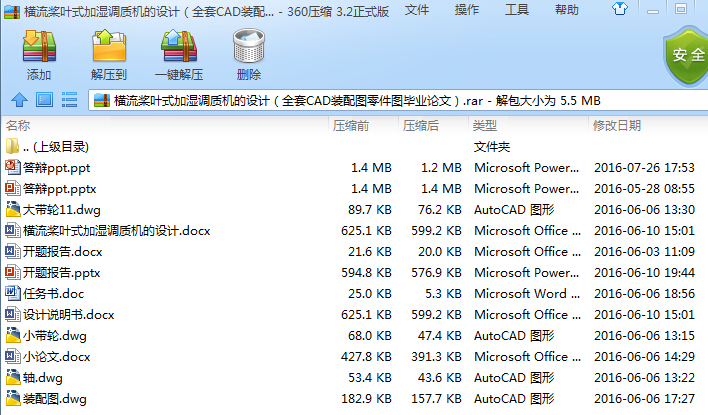
Task: Click the 360压缩 app icon in title bar
Action: pyautogui.click(x=12, y=11)
